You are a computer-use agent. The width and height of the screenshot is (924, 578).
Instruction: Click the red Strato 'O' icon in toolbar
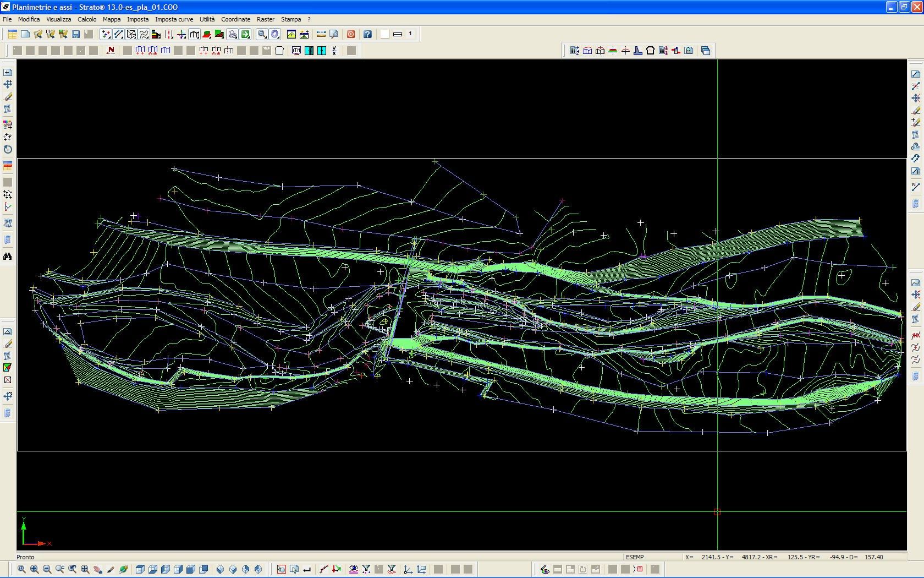[x=350, y=34]
